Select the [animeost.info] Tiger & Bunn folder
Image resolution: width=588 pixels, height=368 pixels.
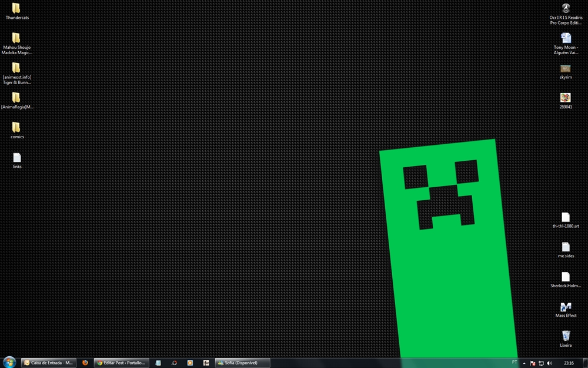[x=16, y=68]
